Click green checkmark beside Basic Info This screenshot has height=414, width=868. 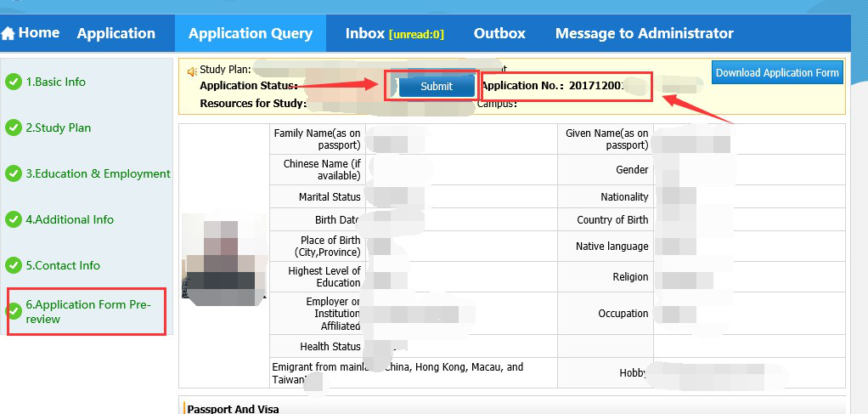tap(14, 82)
